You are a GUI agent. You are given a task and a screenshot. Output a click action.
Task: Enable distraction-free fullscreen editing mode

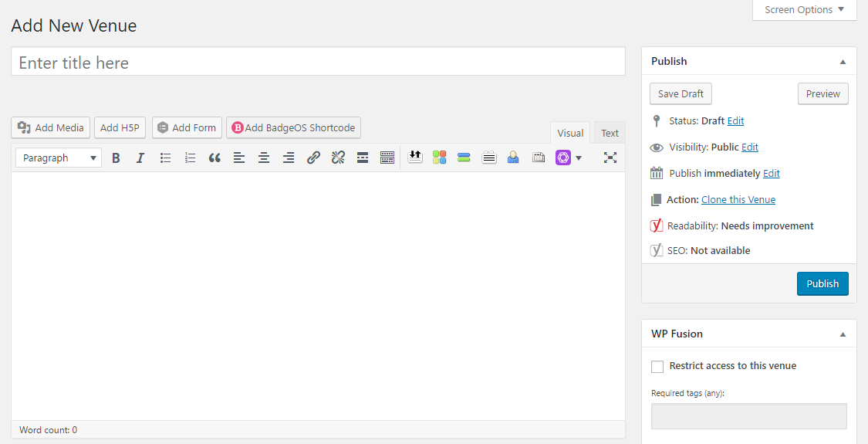tap(610, 158)
